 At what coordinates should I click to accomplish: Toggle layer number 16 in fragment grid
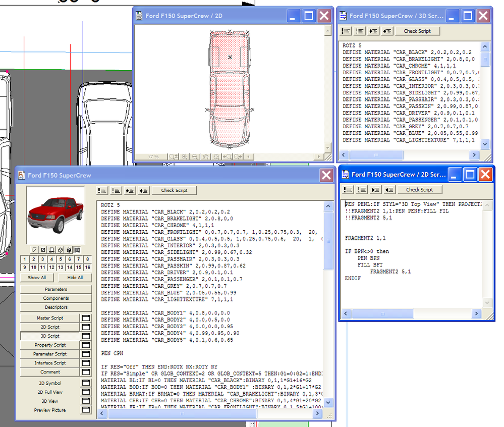(87, 267)
